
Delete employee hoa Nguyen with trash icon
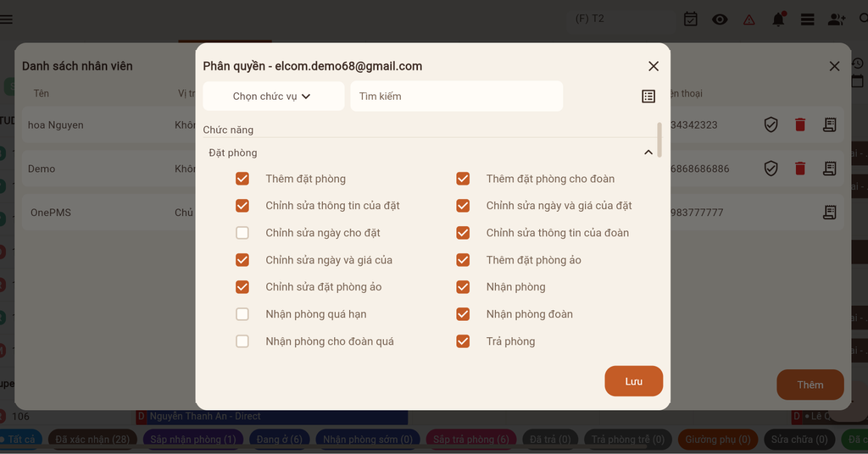800,125
